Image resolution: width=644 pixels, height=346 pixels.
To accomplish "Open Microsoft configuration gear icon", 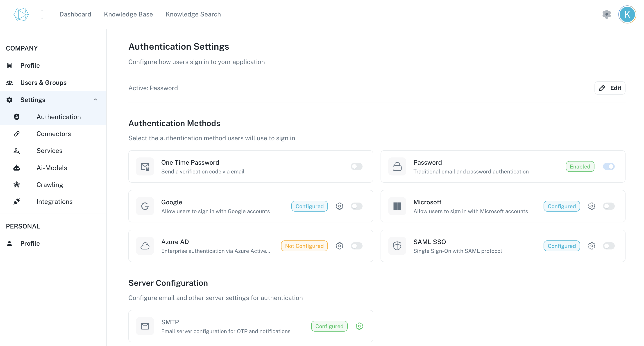I will (x=592, y=206).
